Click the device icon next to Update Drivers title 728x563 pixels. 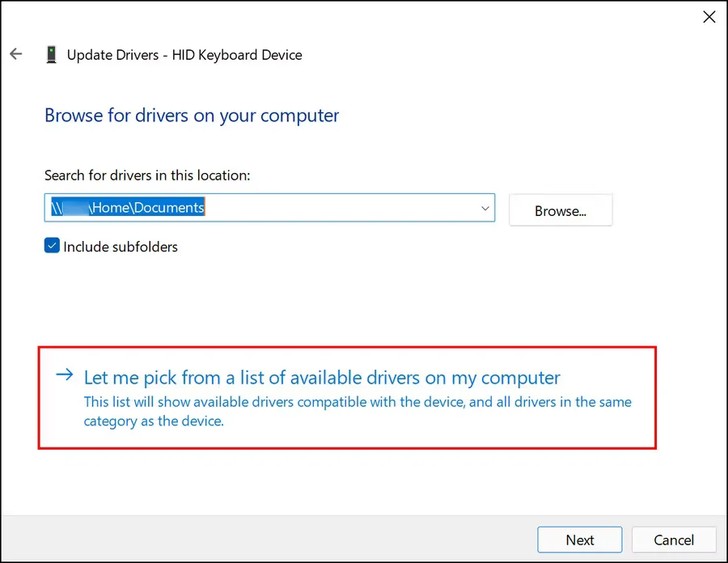pos(51,53)
